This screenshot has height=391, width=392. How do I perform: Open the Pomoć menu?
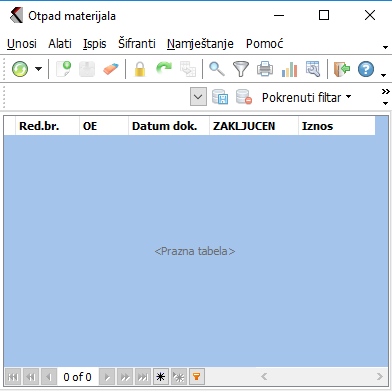click(x=265, y=44)
